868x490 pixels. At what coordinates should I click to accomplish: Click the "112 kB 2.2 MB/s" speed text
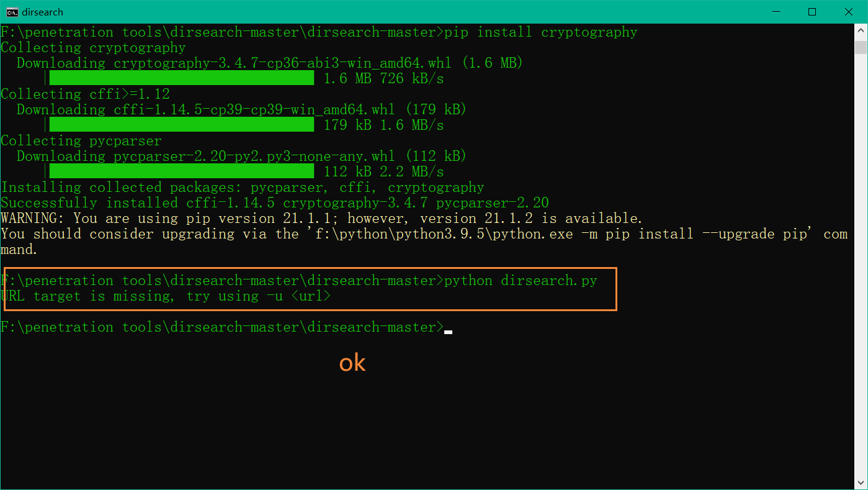(x=383, y=172)
